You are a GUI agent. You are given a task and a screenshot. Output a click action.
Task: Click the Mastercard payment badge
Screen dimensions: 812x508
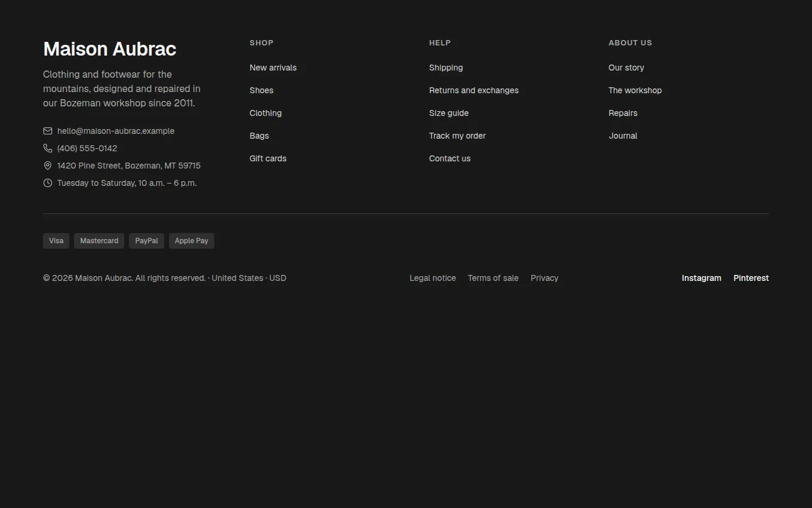click(x=99, y=241)
